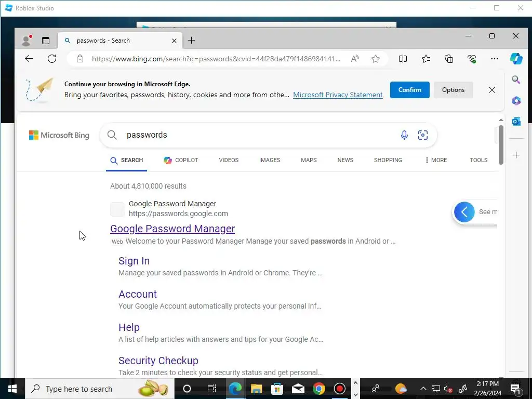Switch to the COPILOT tab
Viewport: 532px width, 399px height.
click(x=181, y=160)
